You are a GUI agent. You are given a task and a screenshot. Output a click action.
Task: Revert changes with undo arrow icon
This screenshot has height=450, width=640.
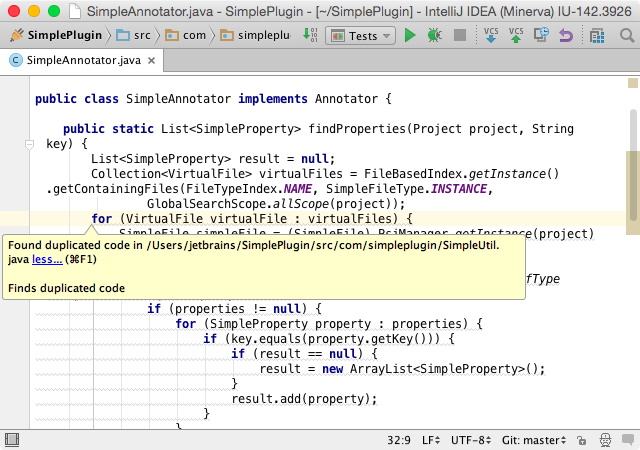[566, 36]
